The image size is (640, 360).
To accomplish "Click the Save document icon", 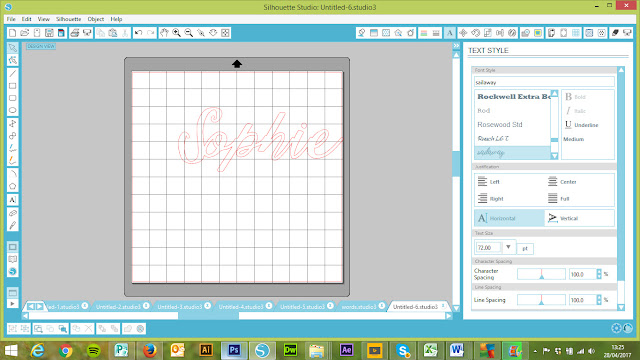I will [x=49, y=33].
